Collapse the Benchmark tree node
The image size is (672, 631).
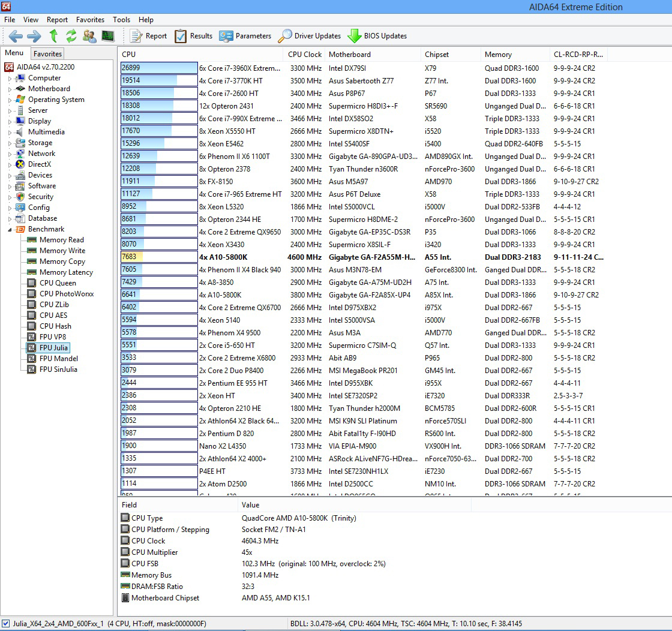[x=10, y=230]
